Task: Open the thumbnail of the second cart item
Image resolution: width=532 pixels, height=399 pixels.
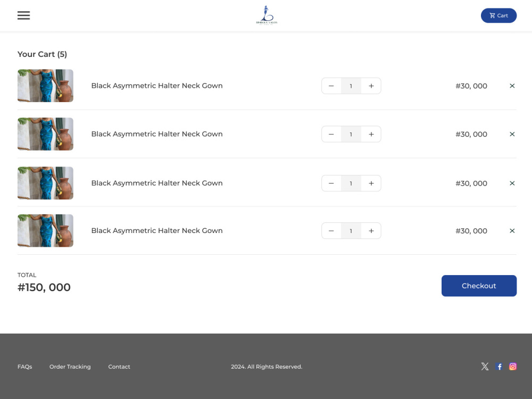Action: (x=45, y=134)
